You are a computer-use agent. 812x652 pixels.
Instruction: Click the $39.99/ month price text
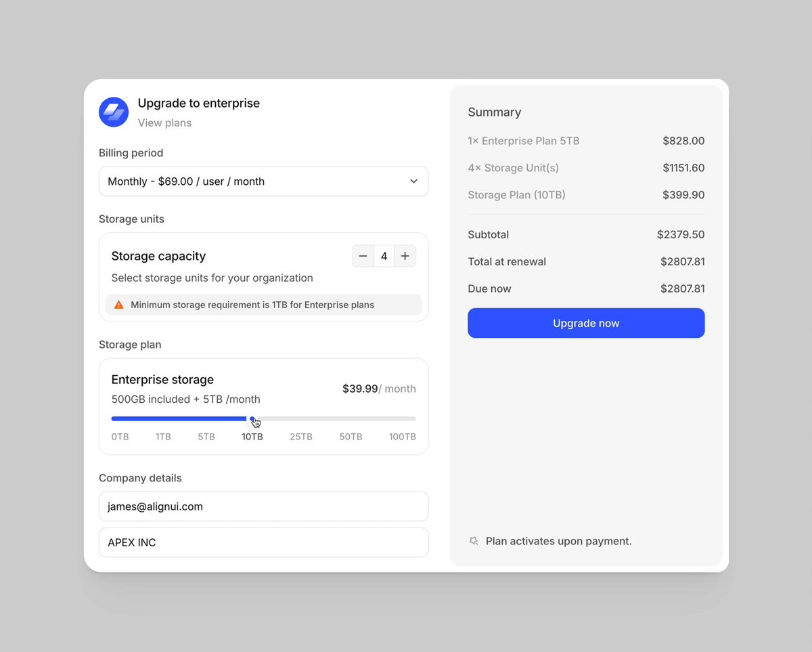coord(379,389)
